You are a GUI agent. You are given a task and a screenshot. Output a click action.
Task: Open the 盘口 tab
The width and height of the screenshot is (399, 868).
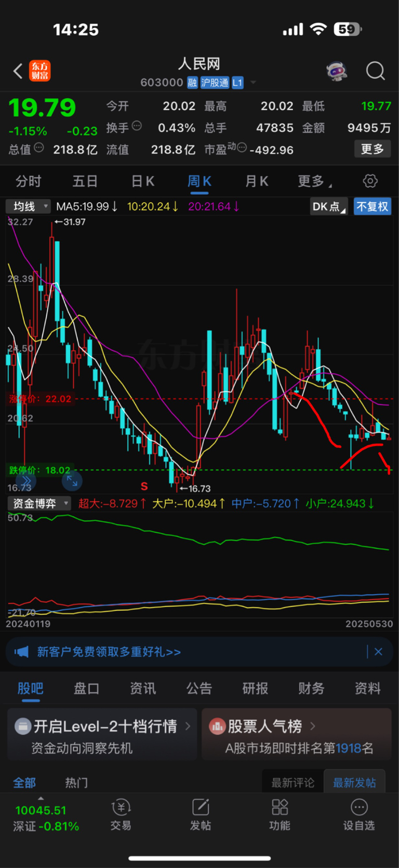(x=86, y=688)
